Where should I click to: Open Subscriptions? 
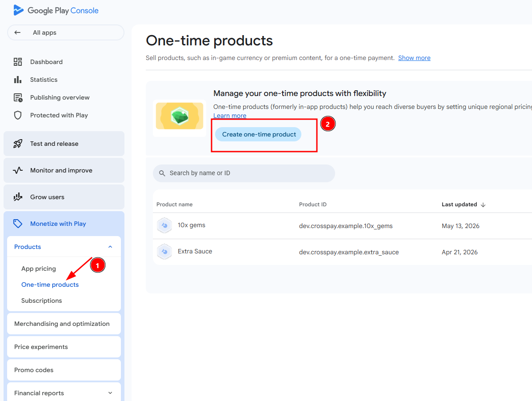[x=41, y=301]
